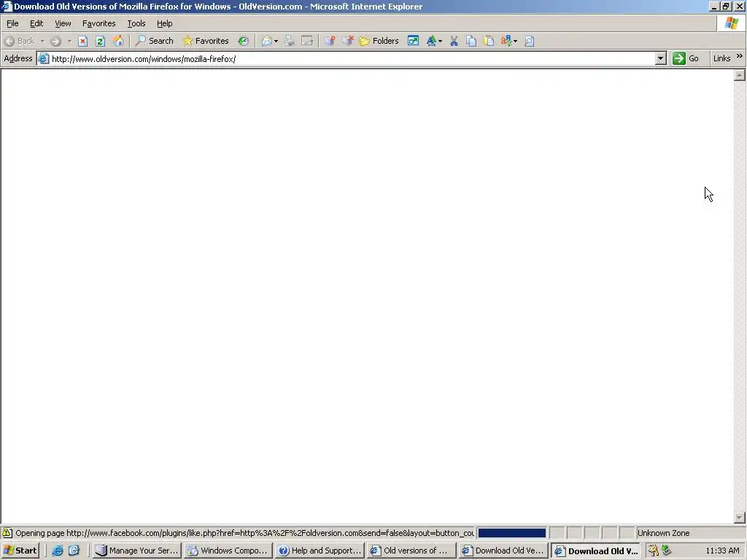Open the Tools menu
747x560 pixels.
(136, 23)
